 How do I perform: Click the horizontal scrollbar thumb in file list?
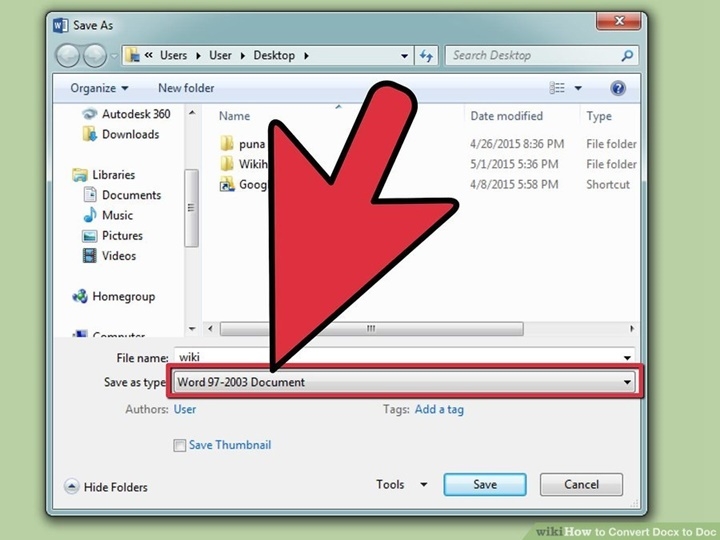tap(371, 329)
